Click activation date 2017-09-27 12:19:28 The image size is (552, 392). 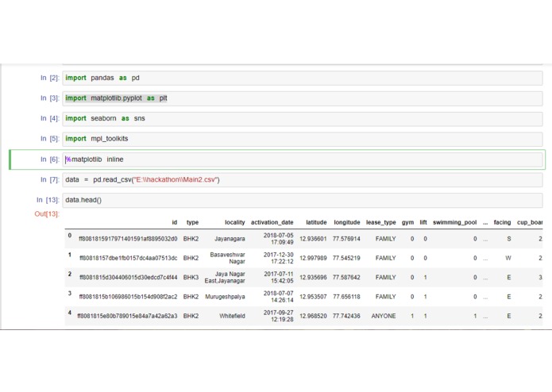coord(279,317)
